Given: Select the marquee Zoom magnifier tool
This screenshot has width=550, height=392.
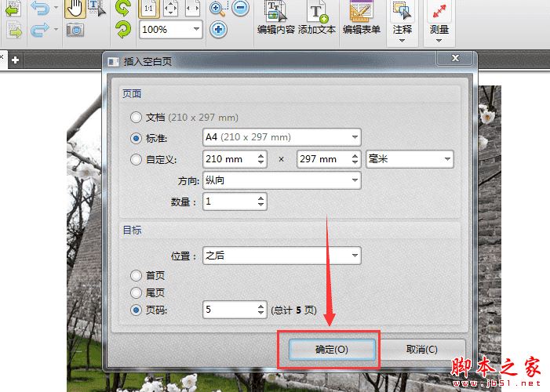Looking at the screenshot, I should pyautogui.click(x=218, y=9).
